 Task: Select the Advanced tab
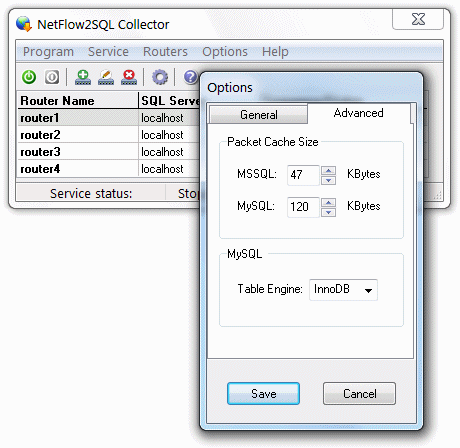[359, 113]
